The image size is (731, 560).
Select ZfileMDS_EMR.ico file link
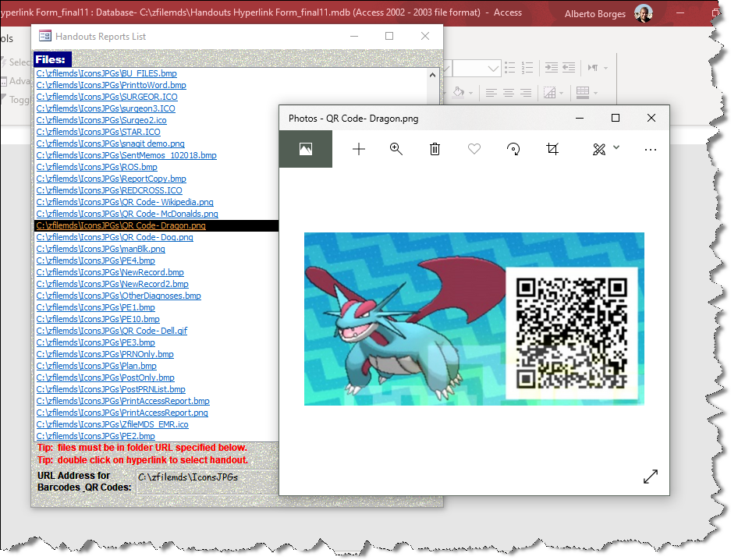coord(112,424)
